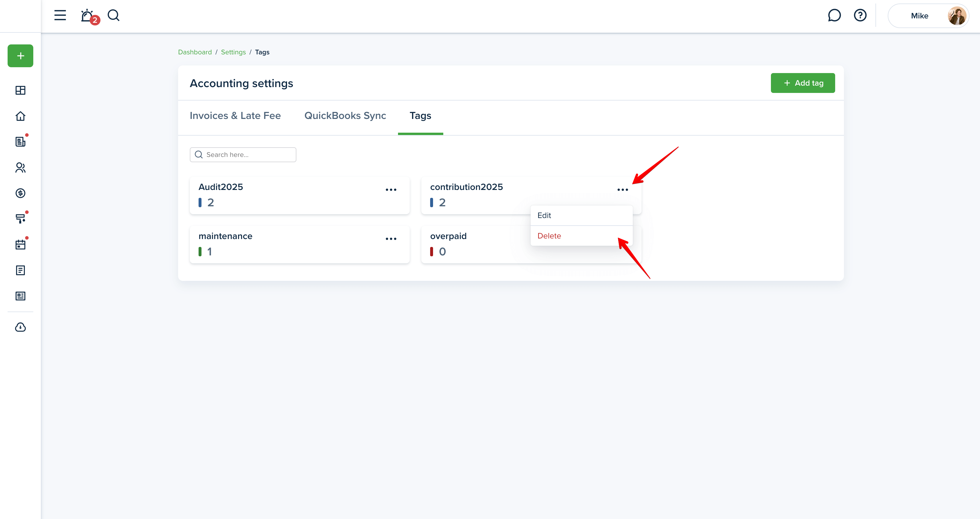The width and height of the screenshot is (980, 519).
Task: Open the contacts people icon in sidebar
Action: 20,167
